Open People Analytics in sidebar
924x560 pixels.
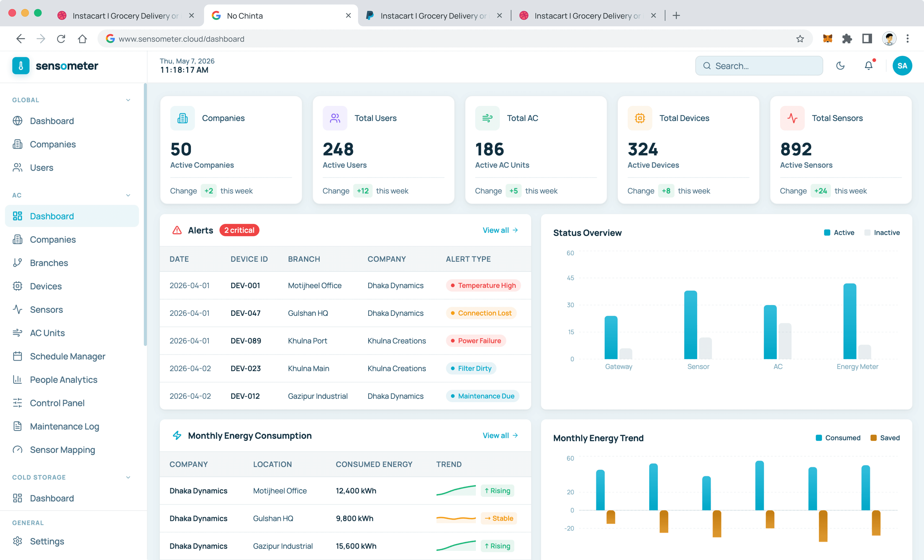tap(72, 380)
